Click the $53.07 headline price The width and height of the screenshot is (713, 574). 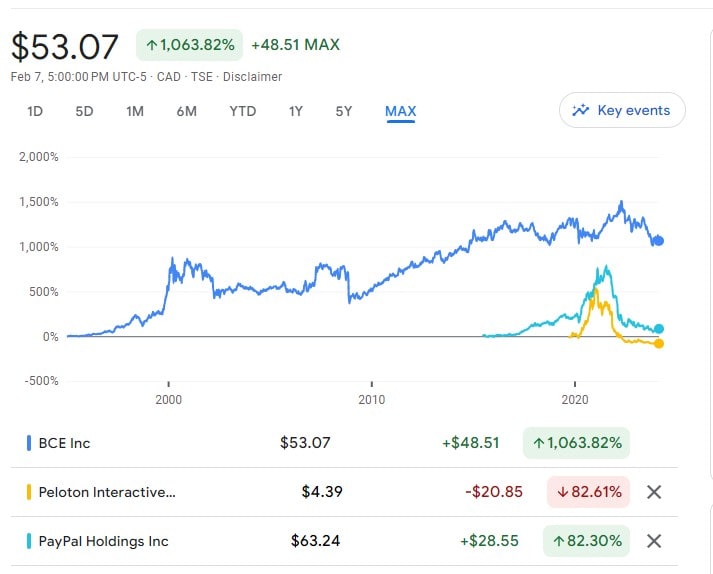[65, 46]
